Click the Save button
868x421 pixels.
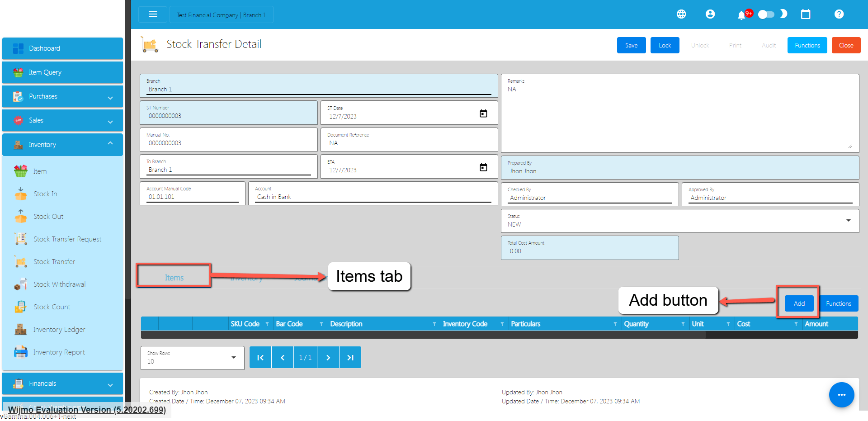pyautogui.click(x=631, y=45)
